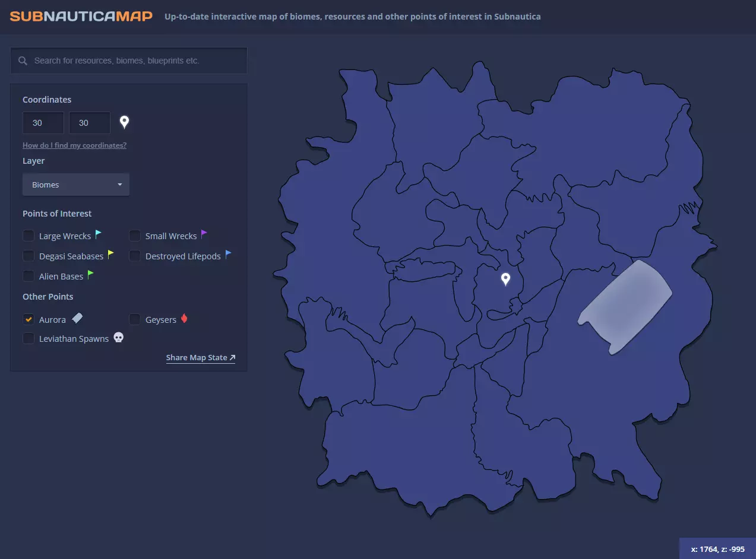
Task: Click the cursor coordinates readout 'x: 1764, z: -995'
Action: (x=717, y=549)
